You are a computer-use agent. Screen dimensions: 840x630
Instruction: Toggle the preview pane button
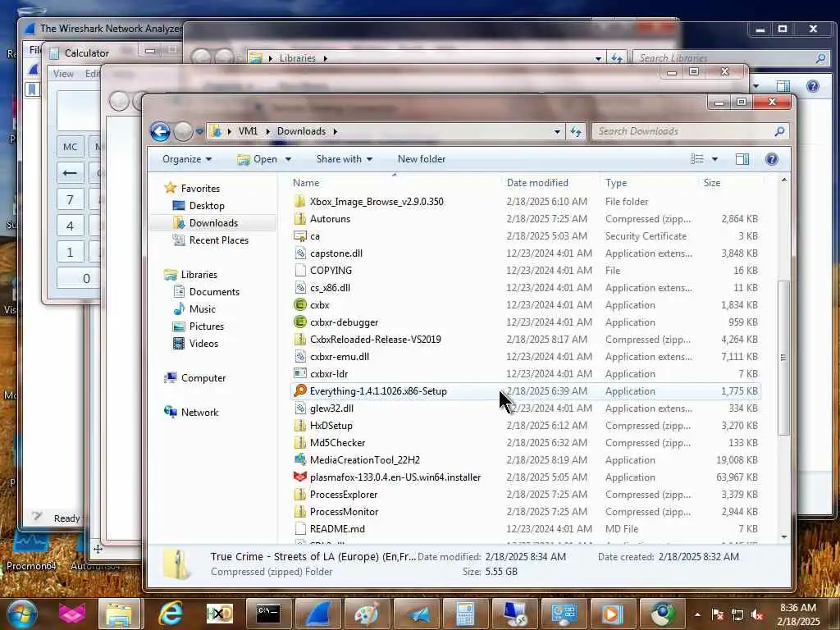pyautogui.click(x=742, y=159)
